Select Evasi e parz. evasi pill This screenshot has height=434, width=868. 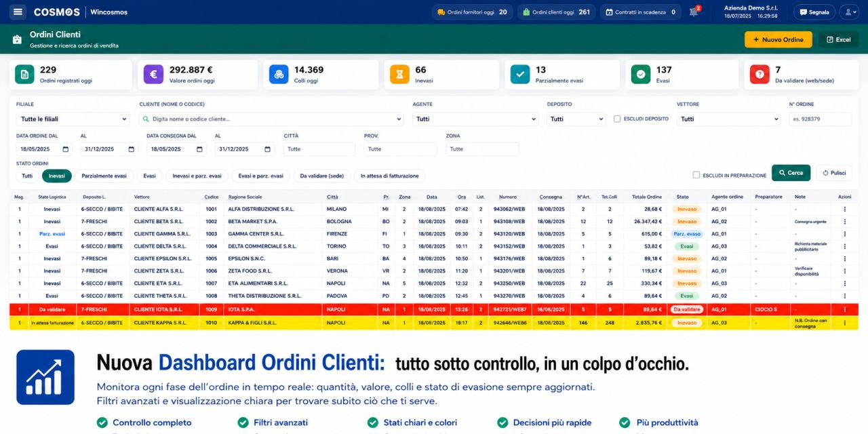[x=261, y=176]
